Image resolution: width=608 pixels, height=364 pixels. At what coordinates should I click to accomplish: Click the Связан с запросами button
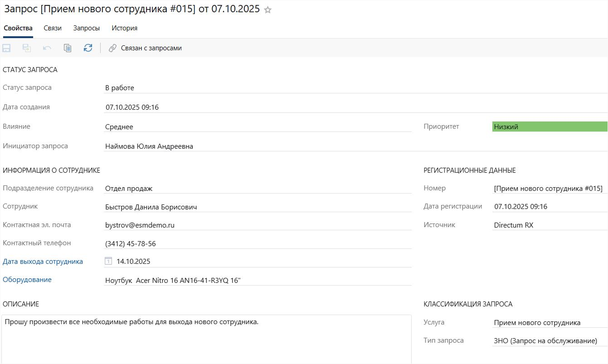(x=151, y=48)
